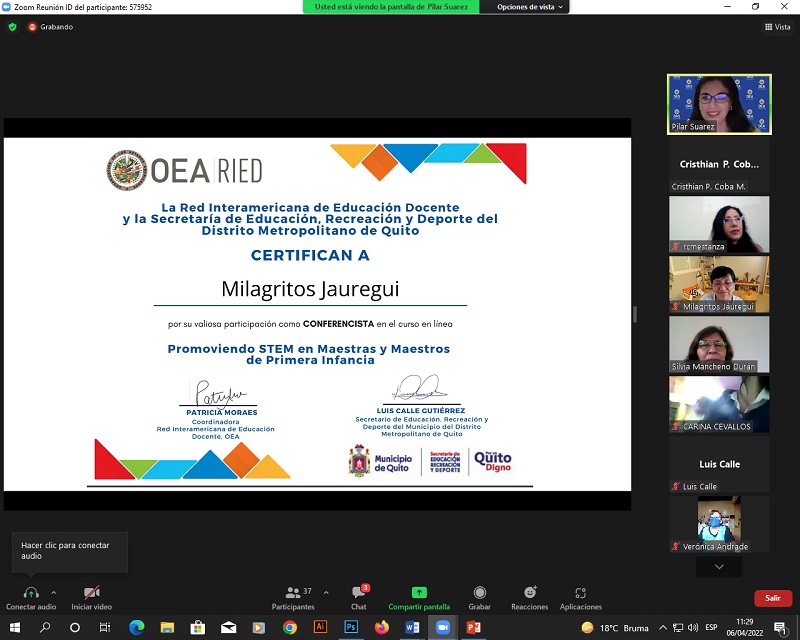Viewport: 800px width, 640px height.
Task: Click the 'Hacer clic para conectar audio' tooltip
Action: tap(70, 551)
